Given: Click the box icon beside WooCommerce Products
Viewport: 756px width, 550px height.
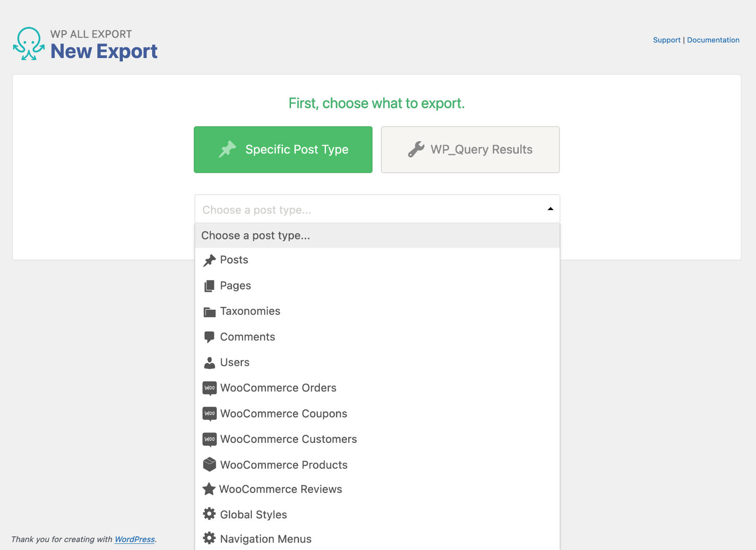Looking at the screenshot, I should coord(209,465).
